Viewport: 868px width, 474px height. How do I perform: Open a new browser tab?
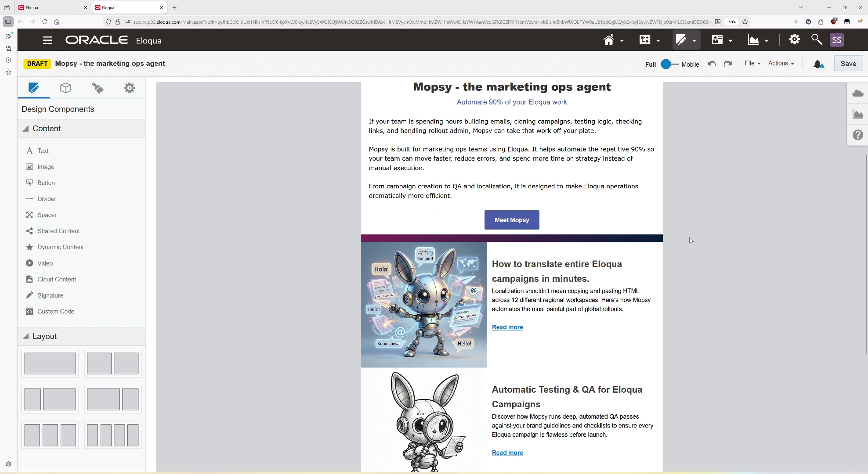(x=174, y=7)
